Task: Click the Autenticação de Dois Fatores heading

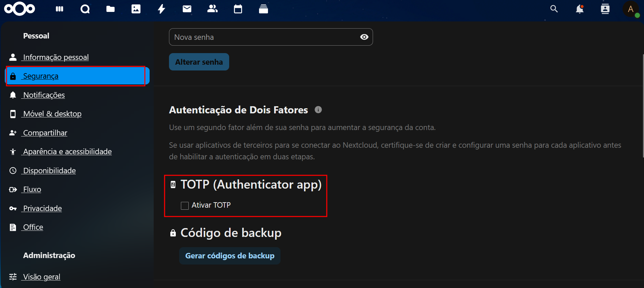Action: pos(238,110)
